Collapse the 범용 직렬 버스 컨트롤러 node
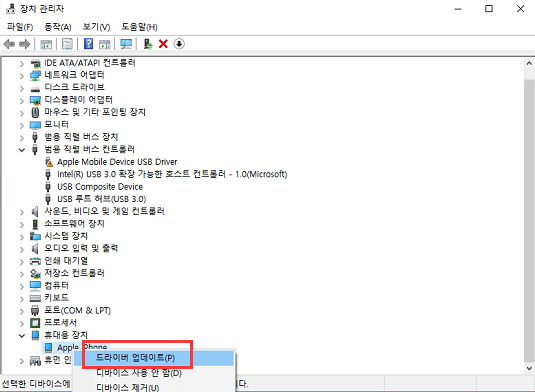This screenshot has height=392, width=535. [21, 150]
